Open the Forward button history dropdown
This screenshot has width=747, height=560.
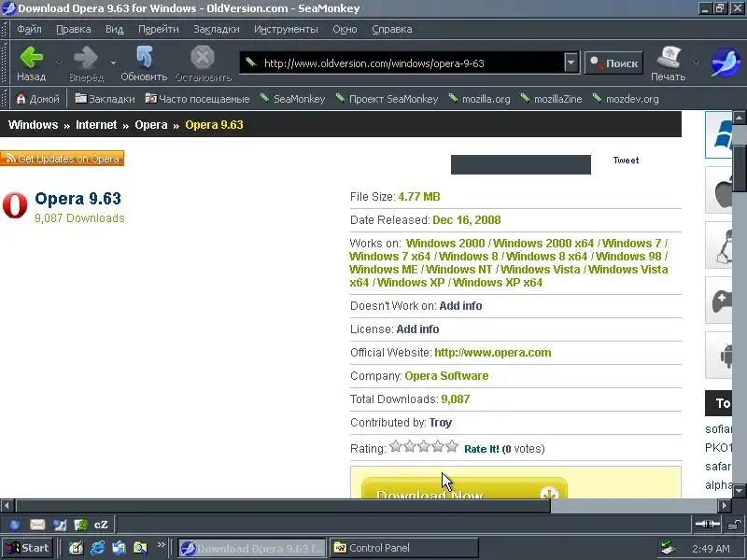click(x=113, y=63)
